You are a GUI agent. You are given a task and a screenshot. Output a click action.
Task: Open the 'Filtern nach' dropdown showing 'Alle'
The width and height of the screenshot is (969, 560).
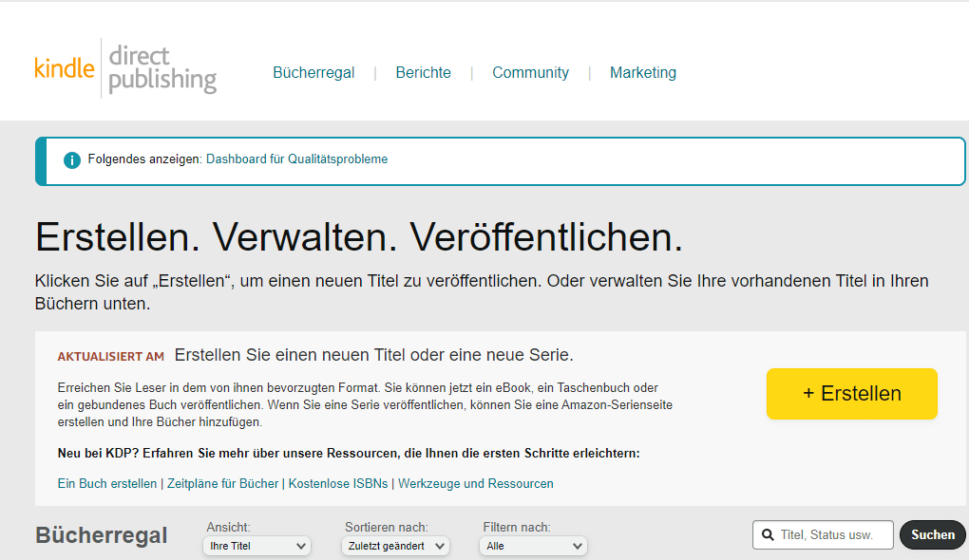[x=533, y=546]
